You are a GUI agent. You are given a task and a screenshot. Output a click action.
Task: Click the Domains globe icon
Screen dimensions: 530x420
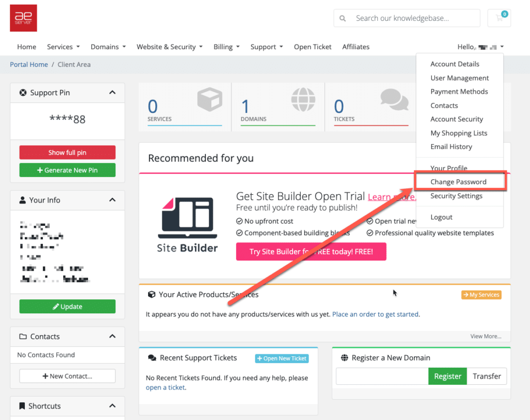[303, 99]
